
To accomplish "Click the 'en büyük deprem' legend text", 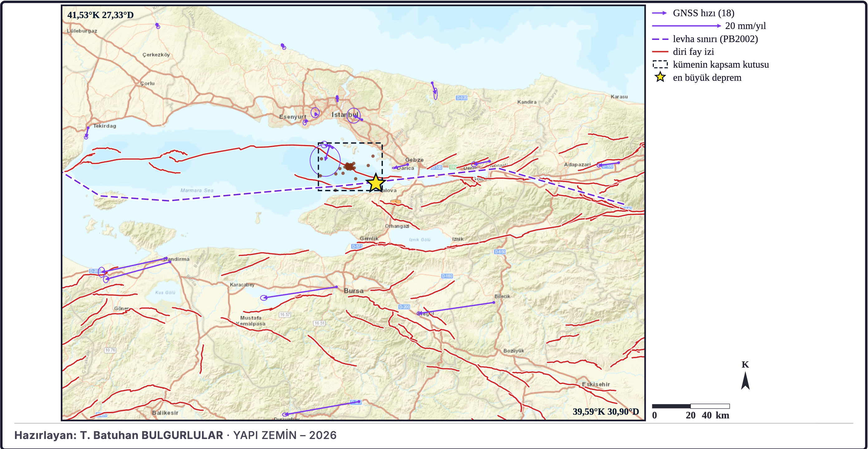I will [x=706, y=78].
